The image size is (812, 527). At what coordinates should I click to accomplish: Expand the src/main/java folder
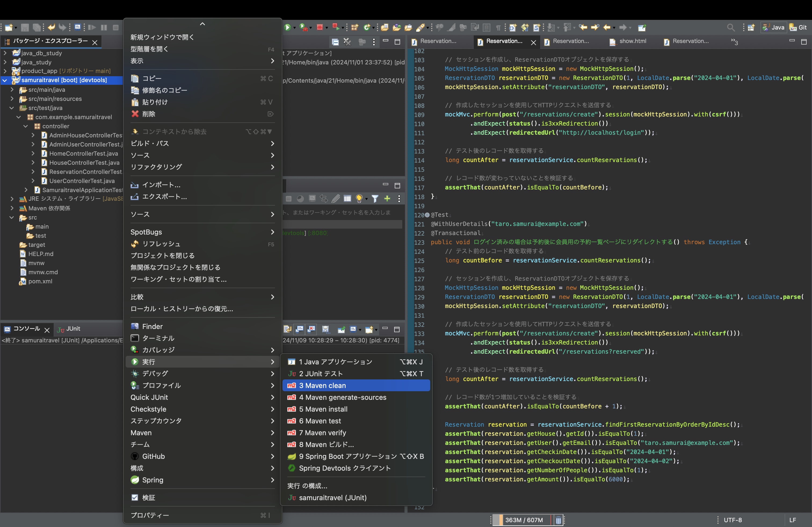pyautogui.click(x=12, y=90)
